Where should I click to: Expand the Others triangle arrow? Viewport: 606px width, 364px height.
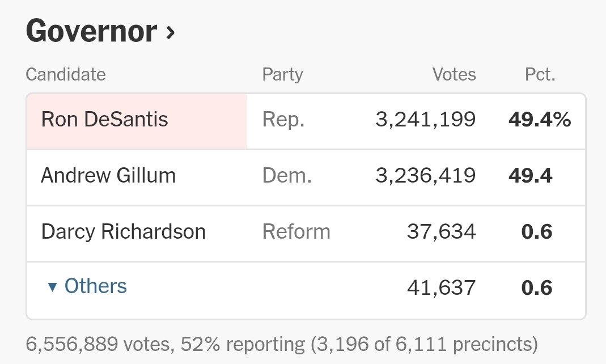(52, 287)
